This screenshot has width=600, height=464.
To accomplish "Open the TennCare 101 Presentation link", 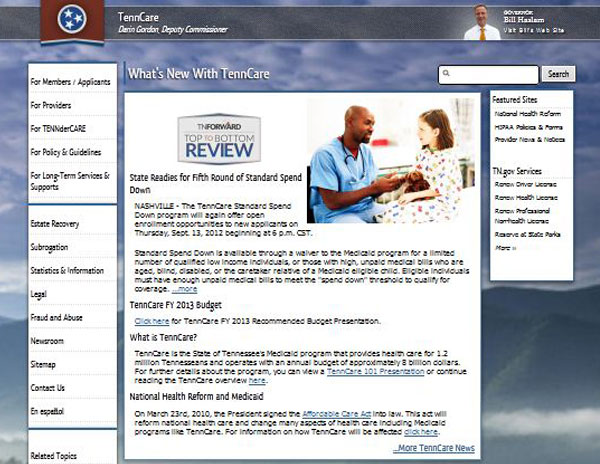I will coord(376,371).
